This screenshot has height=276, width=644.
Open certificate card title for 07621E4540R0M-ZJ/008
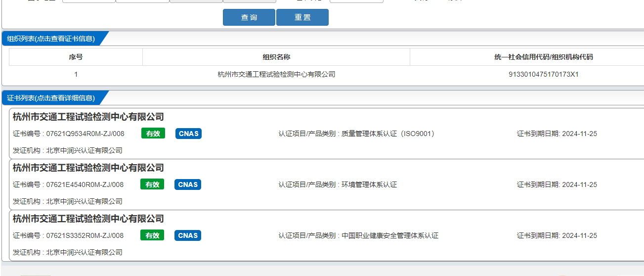(88, 168)
